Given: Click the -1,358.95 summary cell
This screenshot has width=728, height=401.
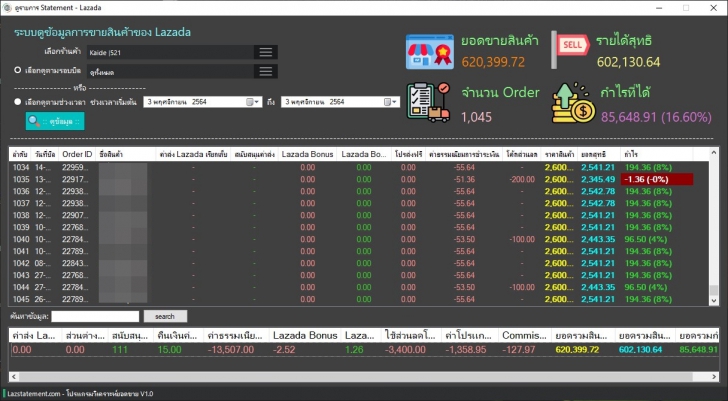Looking at the screenshot, I should pos(466,349).
